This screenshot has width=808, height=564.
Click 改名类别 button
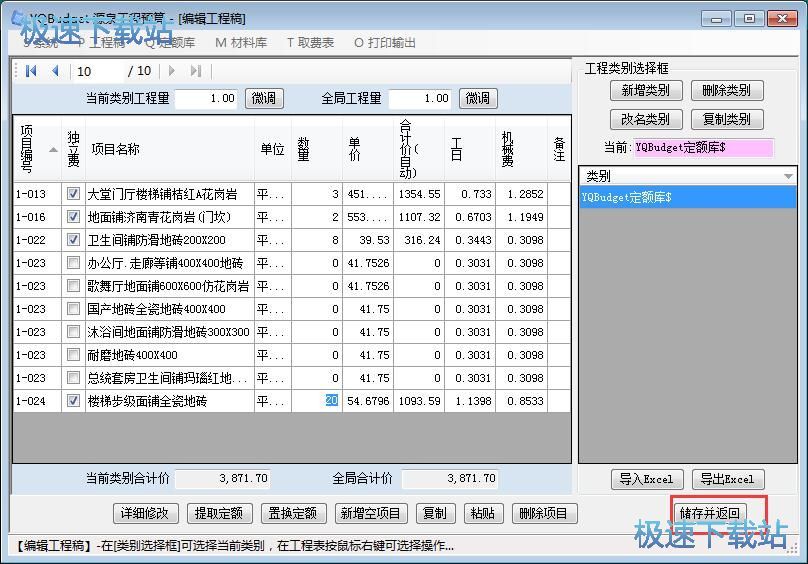[646, 120]
